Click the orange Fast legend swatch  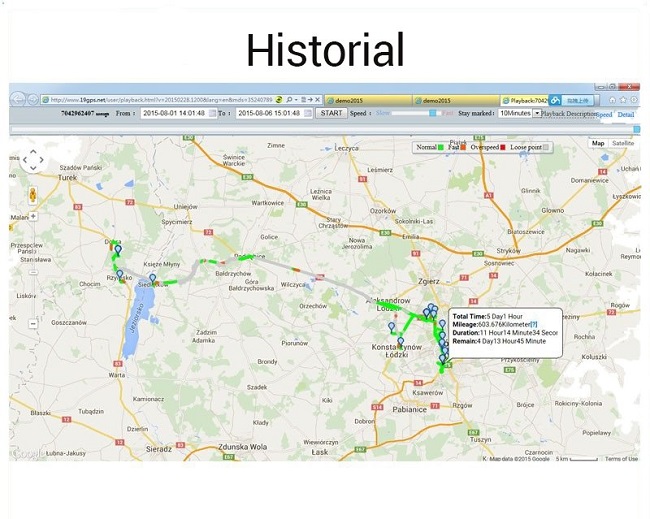pyautogui.click(x=463, y=147)
